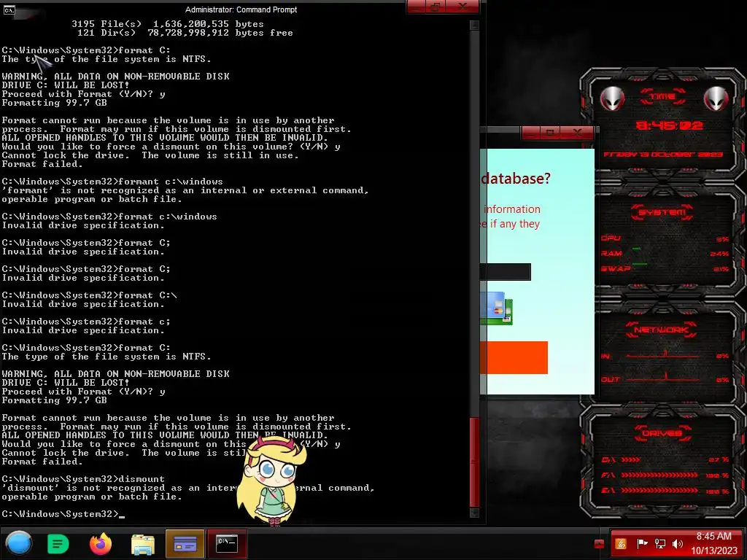
Task: Launch the green chat app from taskbar
Action: tap(58, 543)
